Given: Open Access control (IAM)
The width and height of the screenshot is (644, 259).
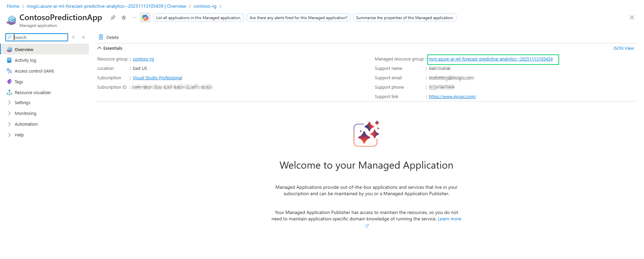Looking at the screenshot, I should coord(34,71).
